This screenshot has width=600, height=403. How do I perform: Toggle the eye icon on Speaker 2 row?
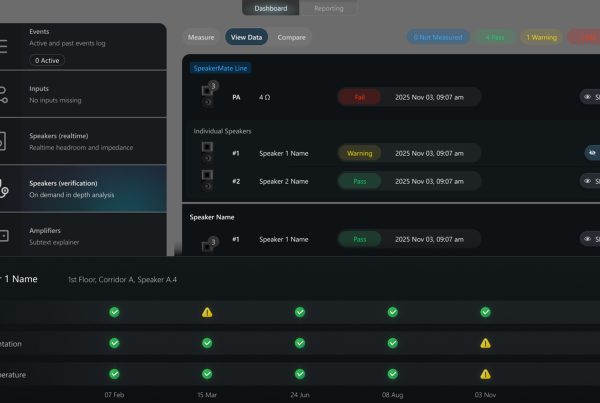click(589, 181)
